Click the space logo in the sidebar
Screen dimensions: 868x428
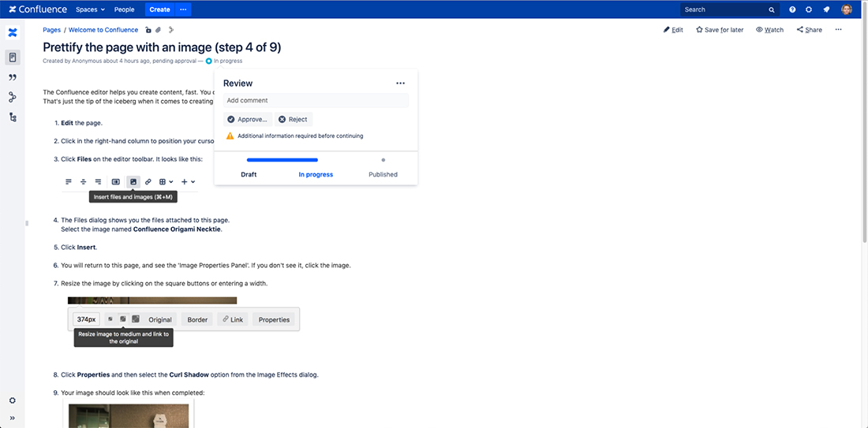click(13, 32)
